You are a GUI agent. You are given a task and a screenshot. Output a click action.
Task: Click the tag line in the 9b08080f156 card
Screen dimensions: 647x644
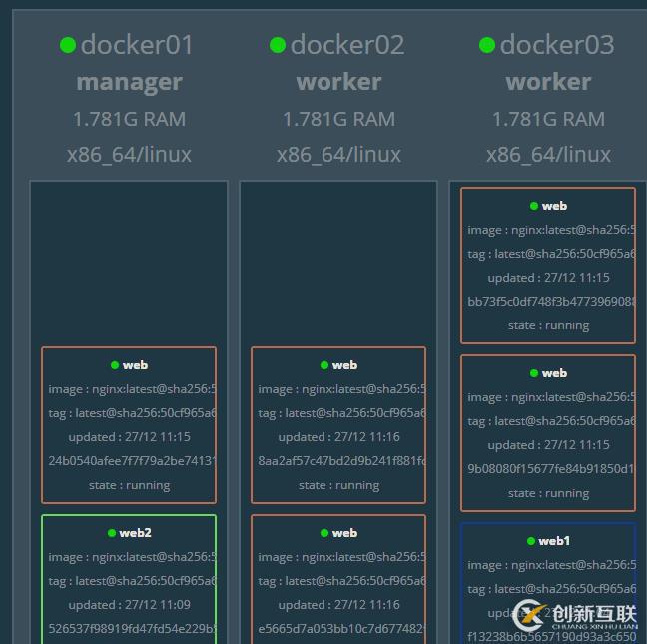[x=551, y=421]
